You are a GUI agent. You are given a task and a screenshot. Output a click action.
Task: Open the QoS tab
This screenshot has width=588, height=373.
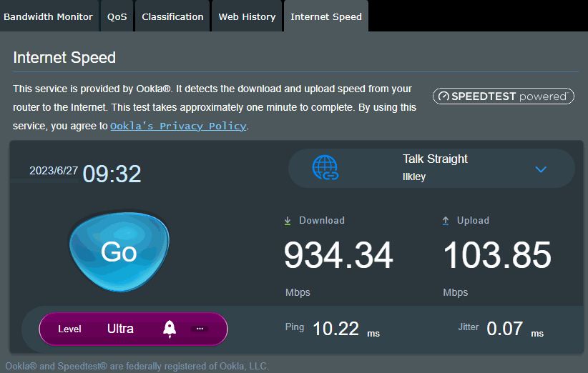point(117,16)
